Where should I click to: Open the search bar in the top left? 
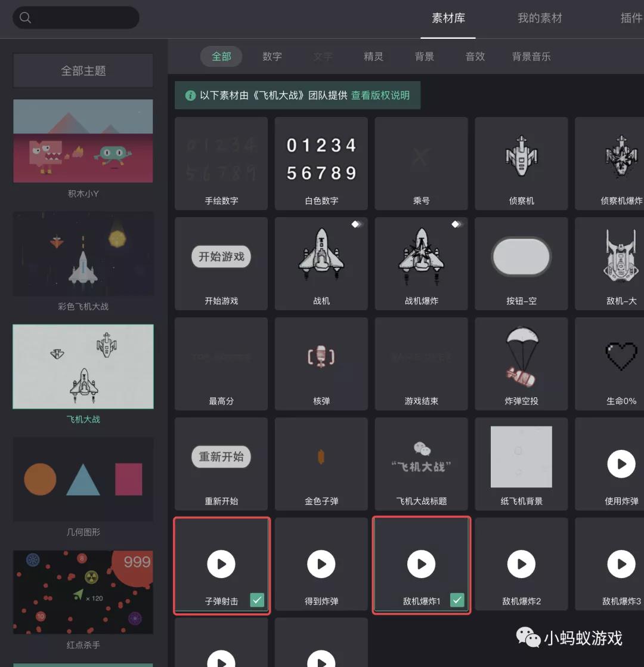pyautogui.click(x=76, y=17)
